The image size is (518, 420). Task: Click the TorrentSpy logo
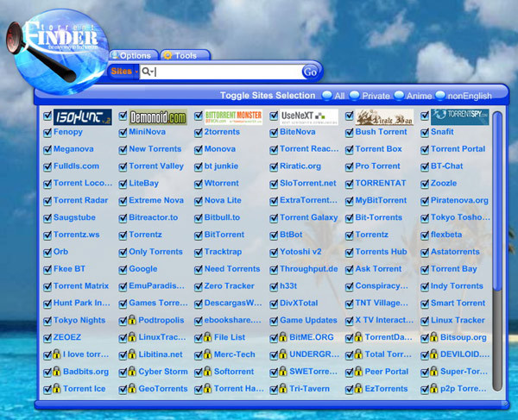click(459, 117)
